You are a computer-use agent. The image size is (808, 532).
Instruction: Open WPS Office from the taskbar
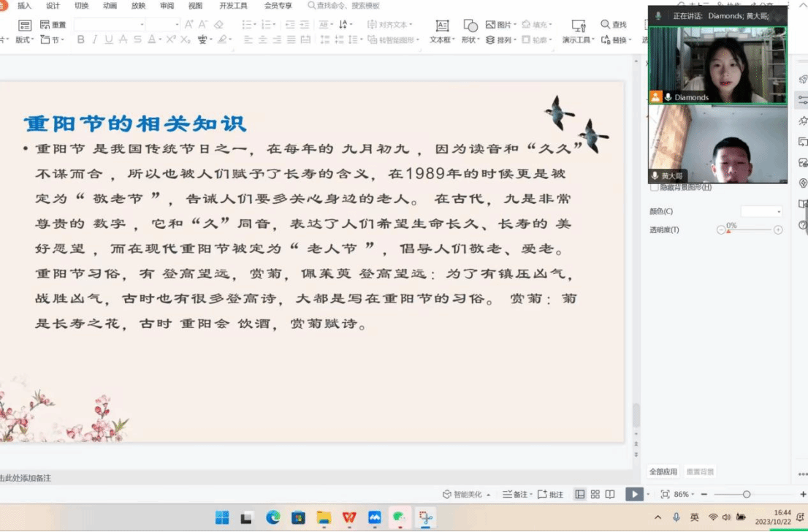[349, 517]
